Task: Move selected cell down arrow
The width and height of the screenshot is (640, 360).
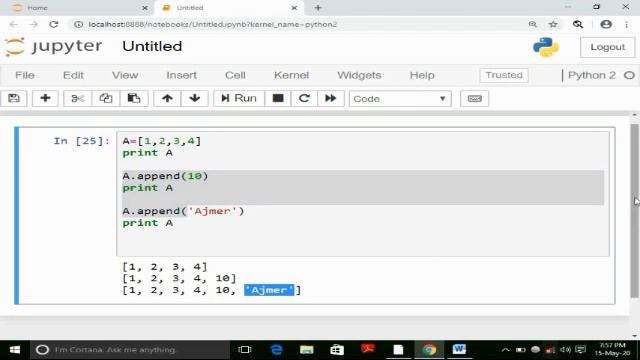Action: point(195,98)
